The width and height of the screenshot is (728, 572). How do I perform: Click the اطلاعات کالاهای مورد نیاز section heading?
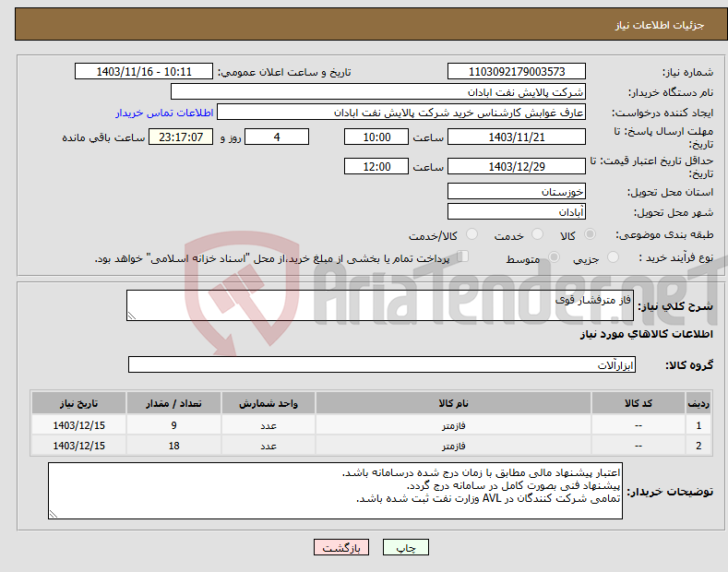[646, 334]
